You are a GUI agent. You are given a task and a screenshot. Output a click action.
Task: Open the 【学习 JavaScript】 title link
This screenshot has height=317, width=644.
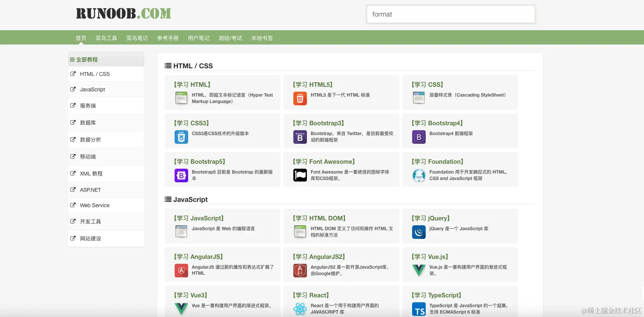[199, 218]
